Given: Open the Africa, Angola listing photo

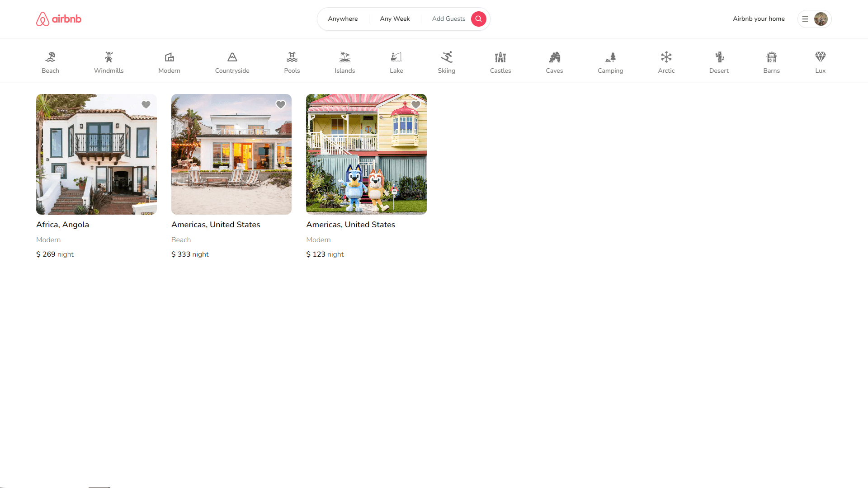Looking at the screenshot, I should coord(96,154).
